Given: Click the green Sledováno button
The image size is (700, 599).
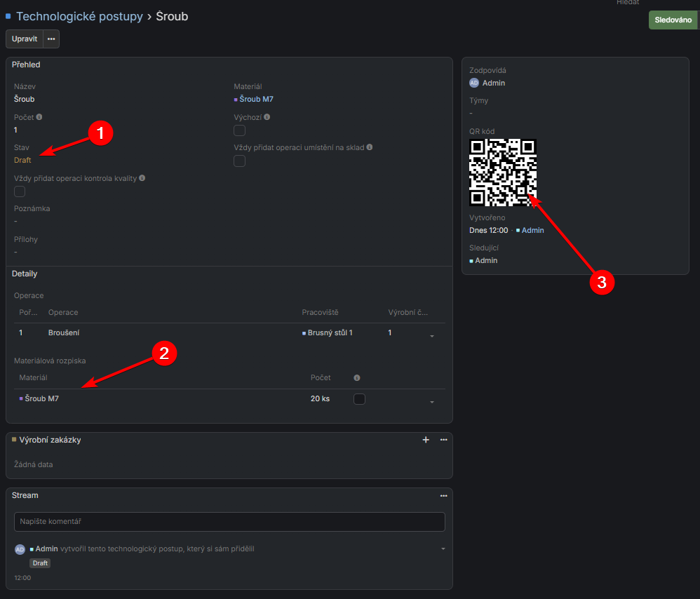Looking at the screenshot, I should point(673,20).
